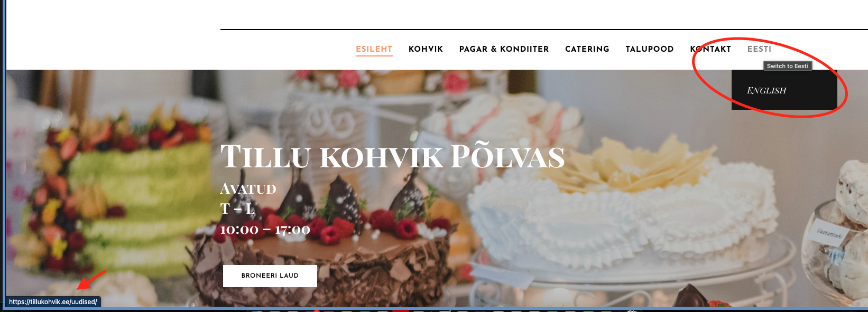Expand the EESTI language dropdown

pos(759,49)
